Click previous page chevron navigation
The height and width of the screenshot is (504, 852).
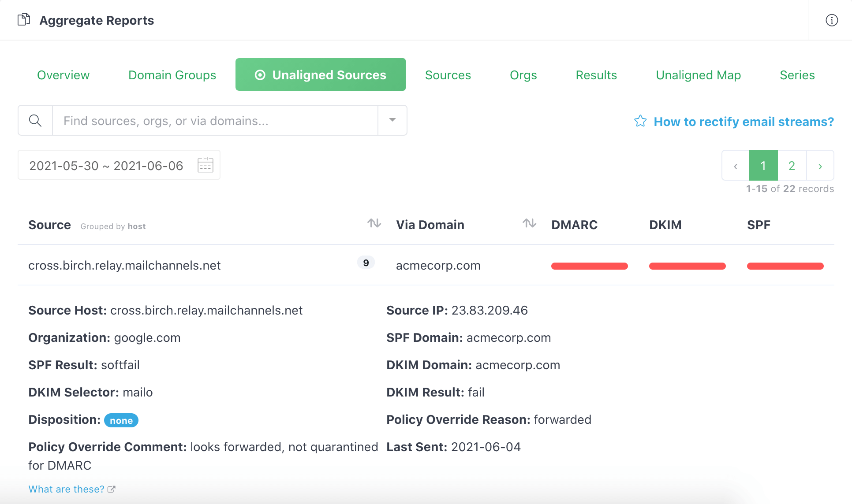click(x=735, y=165)
